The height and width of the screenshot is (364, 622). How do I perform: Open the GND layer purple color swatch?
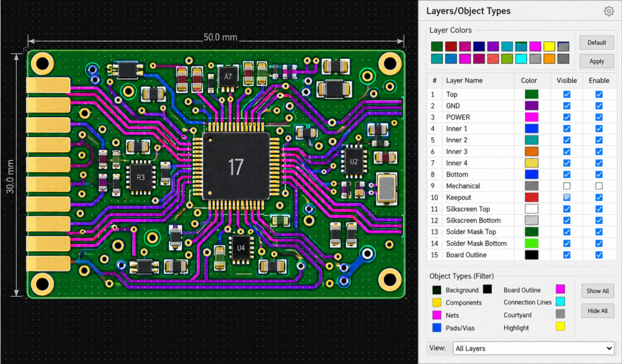point(531,106)
